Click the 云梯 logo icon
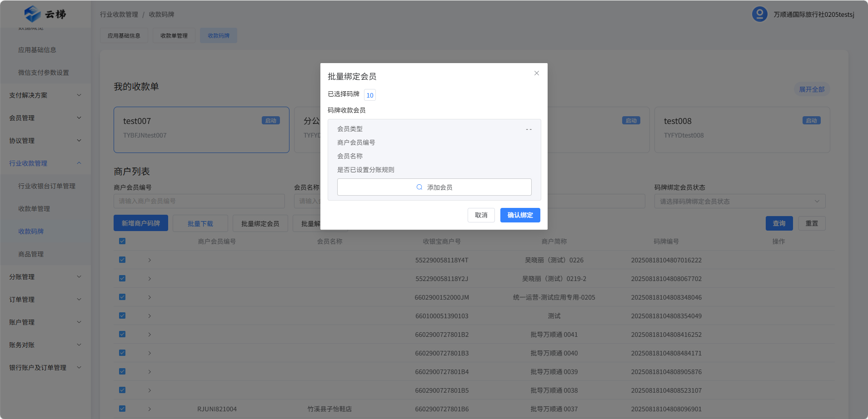This screenshot has width=868, height=419. [x=33, y=14]
